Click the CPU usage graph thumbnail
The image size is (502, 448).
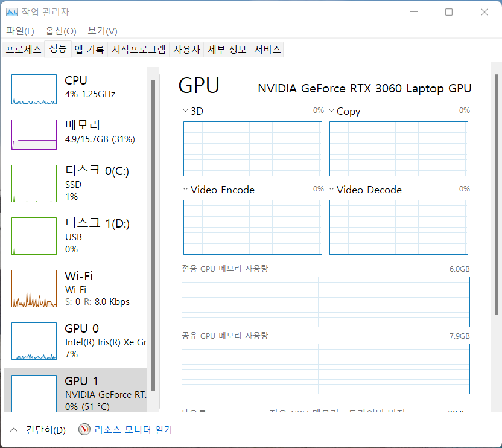click(x=34, y=89)
